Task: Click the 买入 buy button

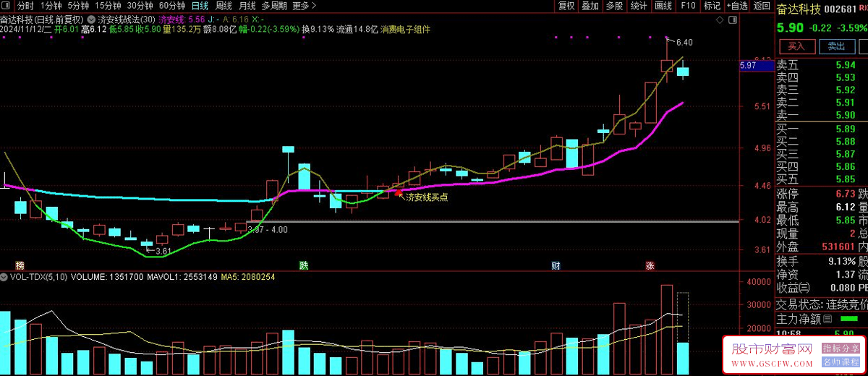Action: coord(796,46)
